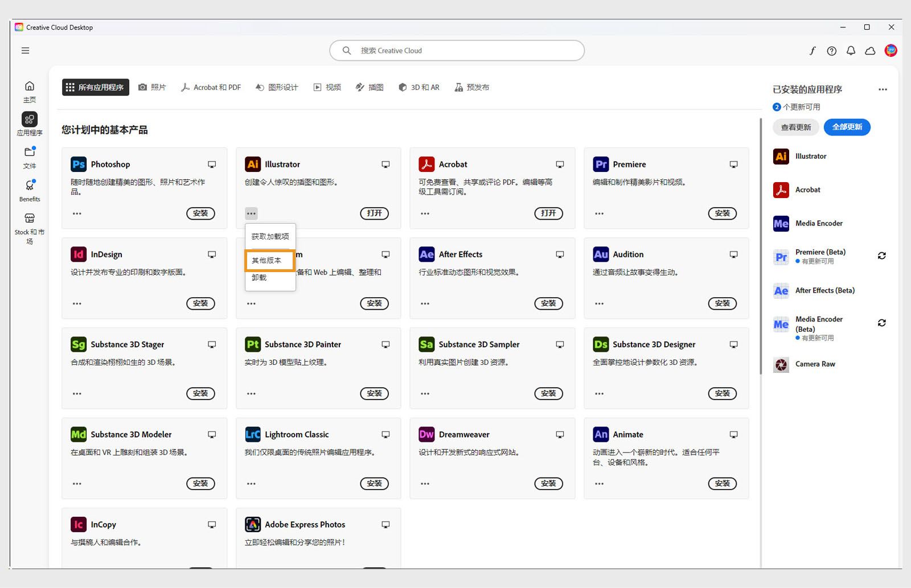Open the more options on After Effects card

(425, 303)
